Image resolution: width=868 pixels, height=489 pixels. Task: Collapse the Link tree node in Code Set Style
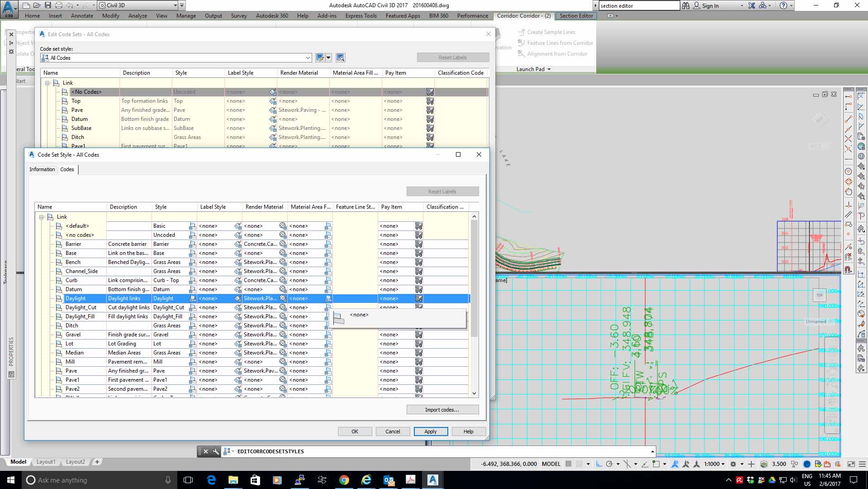(42, 217)
